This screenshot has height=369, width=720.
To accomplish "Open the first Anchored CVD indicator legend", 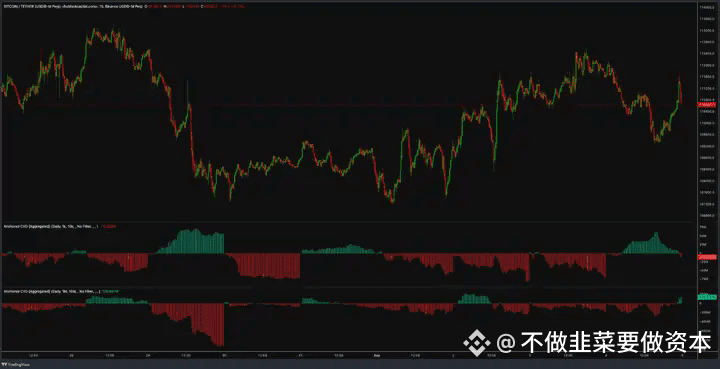I will pyautogui.click(x=50, y=226).
